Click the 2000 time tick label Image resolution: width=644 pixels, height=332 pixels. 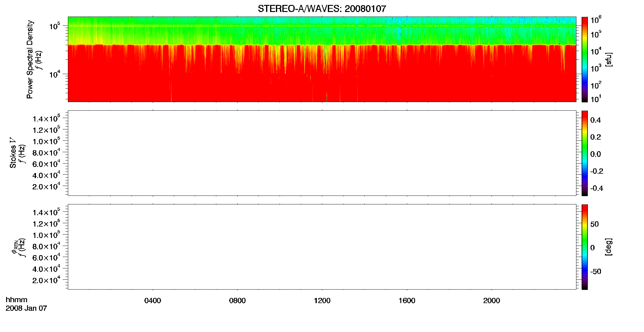[492, 301]
